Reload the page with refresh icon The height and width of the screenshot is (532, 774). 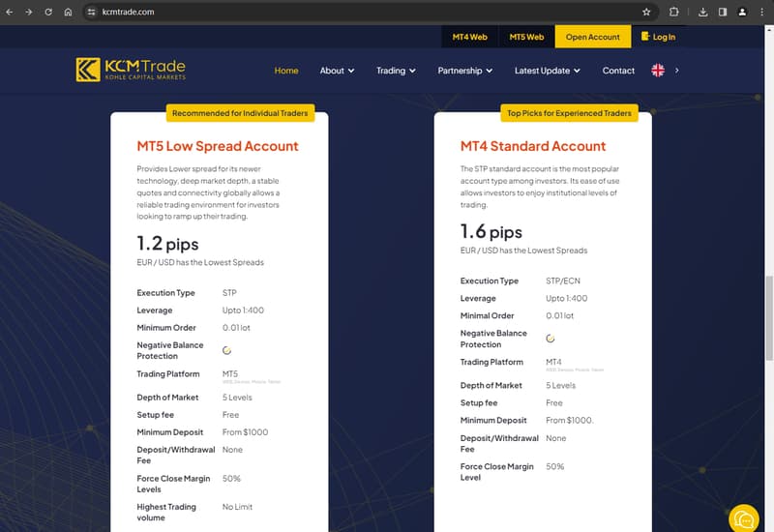coord(48,12)
